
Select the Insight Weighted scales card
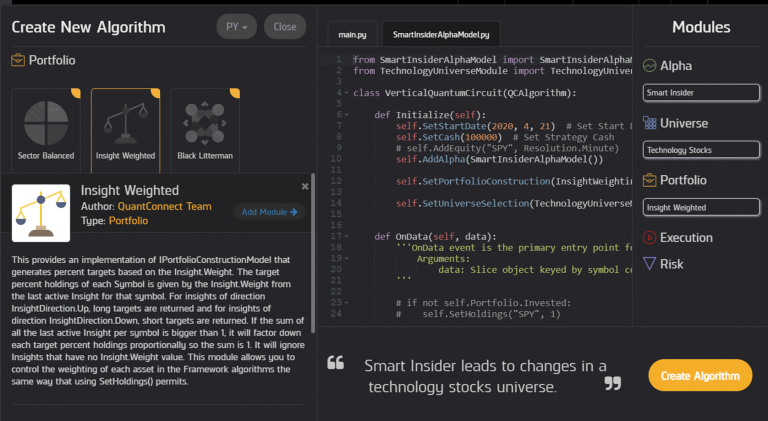click(124, 128)
